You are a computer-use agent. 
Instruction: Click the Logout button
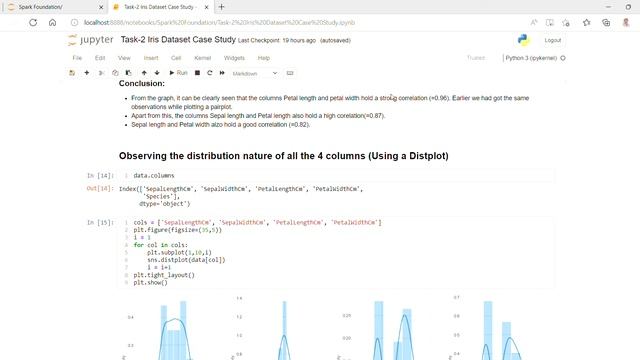pyautogui.click(x=553, y=40)
